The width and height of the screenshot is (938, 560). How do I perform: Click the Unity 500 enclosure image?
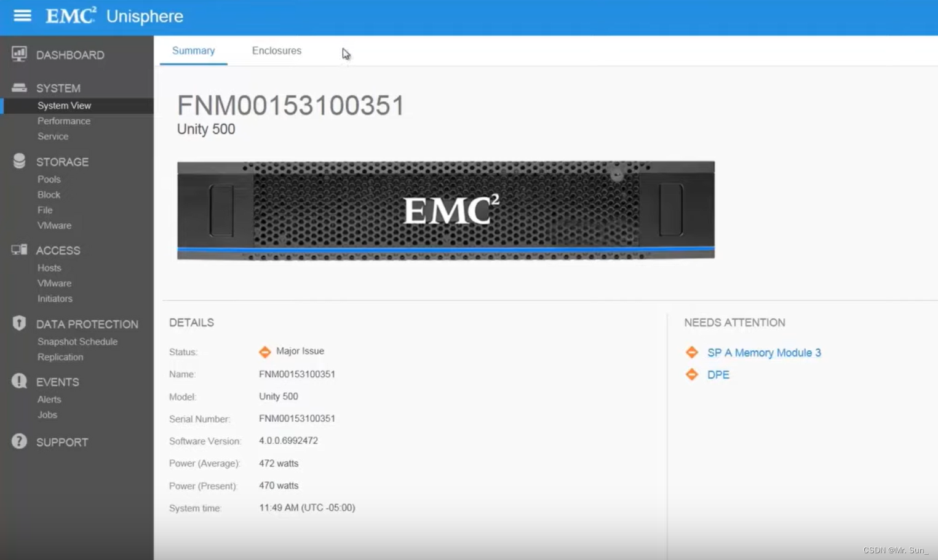coord(446,210)
